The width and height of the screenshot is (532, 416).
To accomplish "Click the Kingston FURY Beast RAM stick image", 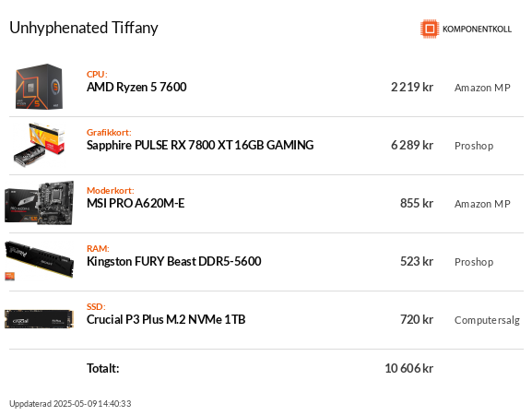I will click(39, 259).
